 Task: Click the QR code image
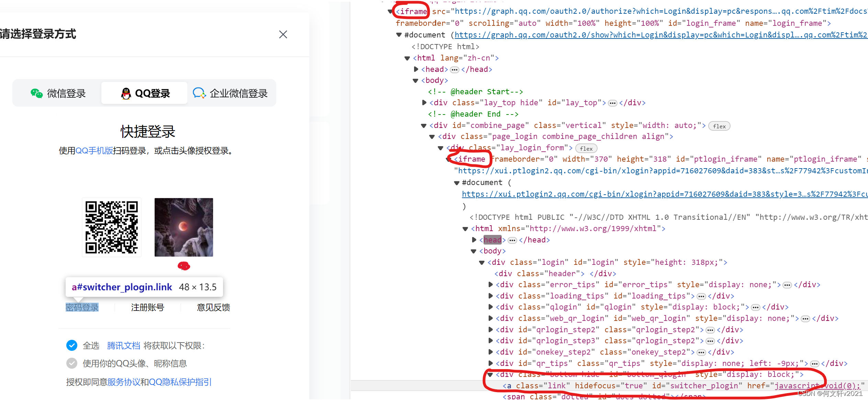(112, 227)
